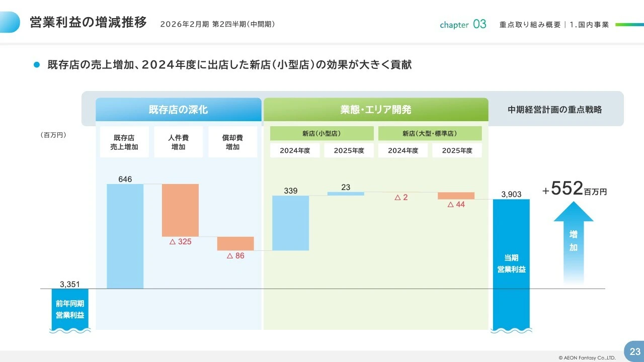644x362 pixels.
Task: Expand the 業態・エリア開発 section header
Action: click(x=376, y=109)
